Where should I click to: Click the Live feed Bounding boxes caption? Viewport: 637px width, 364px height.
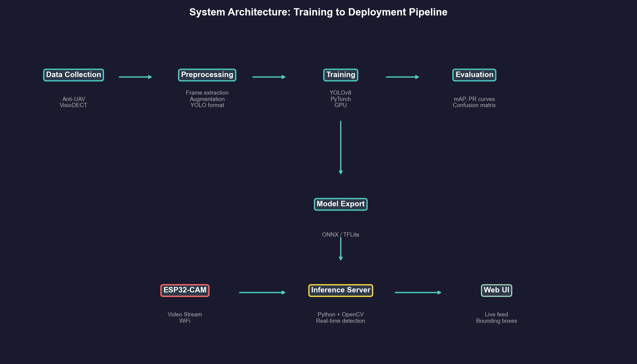pyautogui.click(x=496, y=317)
